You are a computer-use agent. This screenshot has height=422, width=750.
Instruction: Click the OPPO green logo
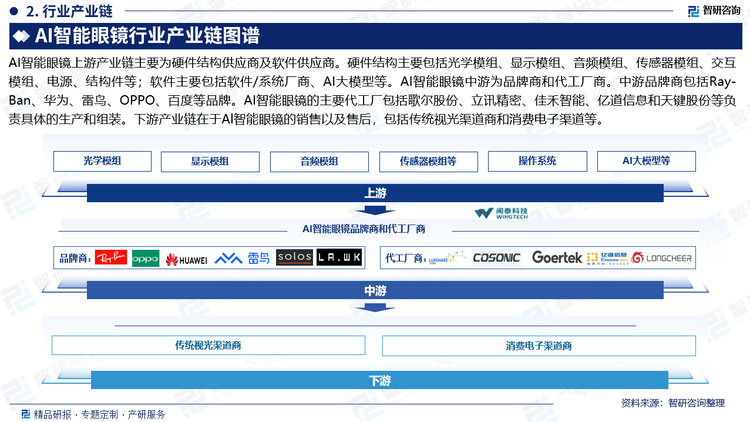[145, 258]
